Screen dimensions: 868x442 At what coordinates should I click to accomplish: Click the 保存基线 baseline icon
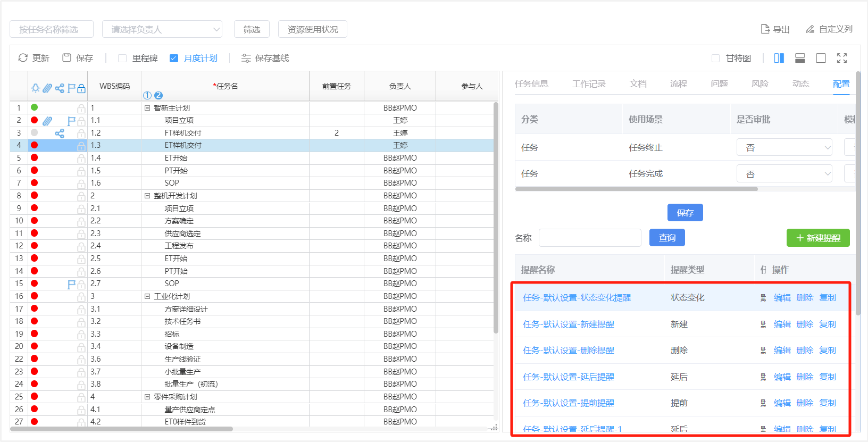click(246, 58)
